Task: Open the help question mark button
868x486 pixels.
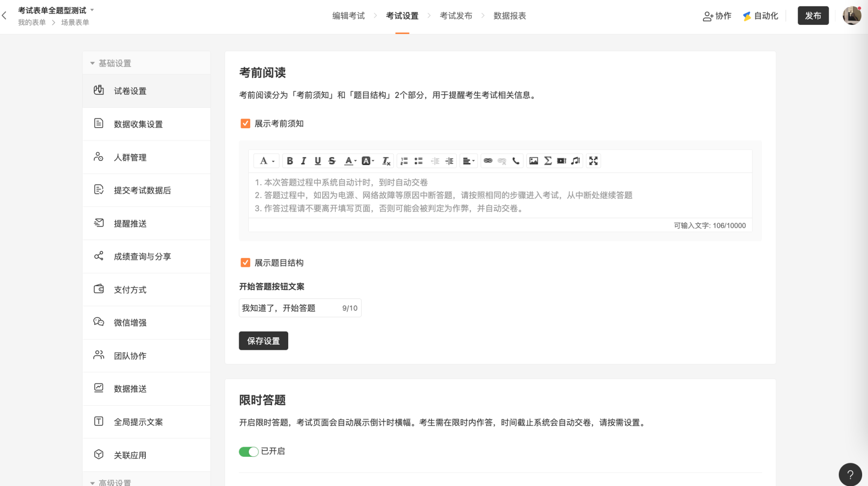Action: point(851,474)
